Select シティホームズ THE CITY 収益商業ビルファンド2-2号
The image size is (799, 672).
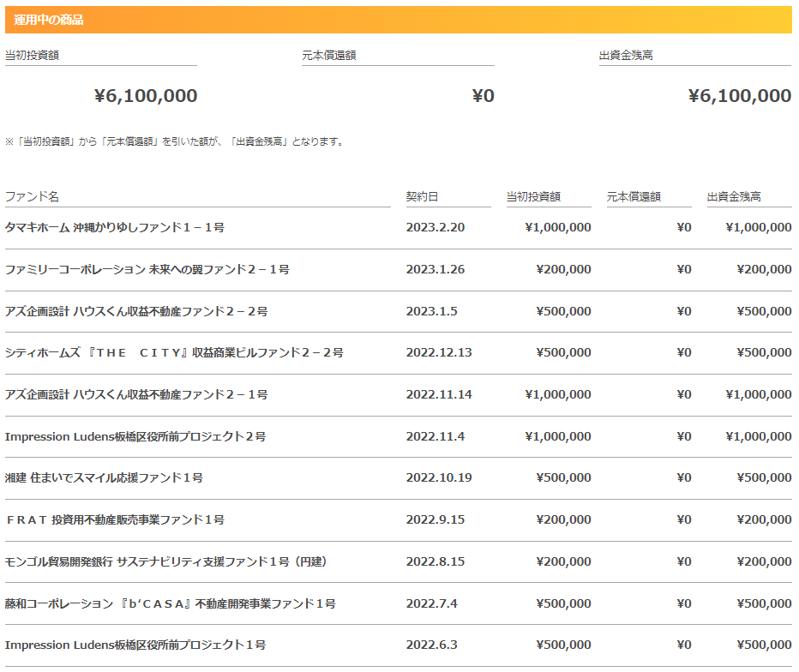tap(174, 352)
